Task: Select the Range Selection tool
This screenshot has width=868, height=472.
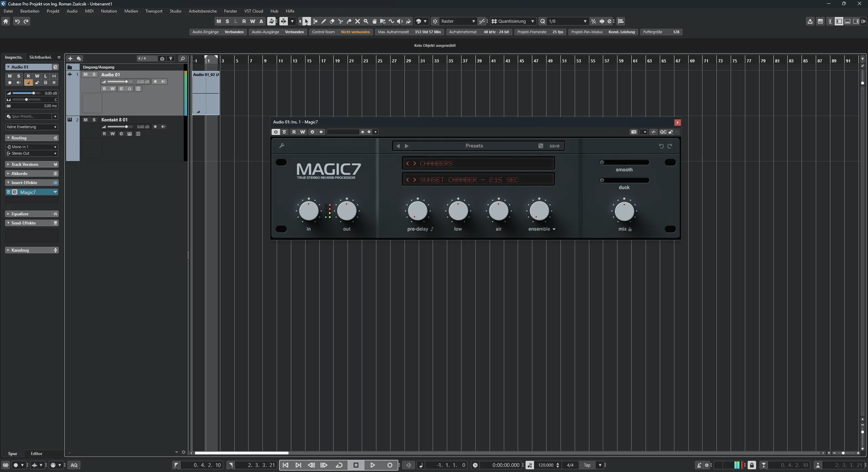Action: coord(315,21)
